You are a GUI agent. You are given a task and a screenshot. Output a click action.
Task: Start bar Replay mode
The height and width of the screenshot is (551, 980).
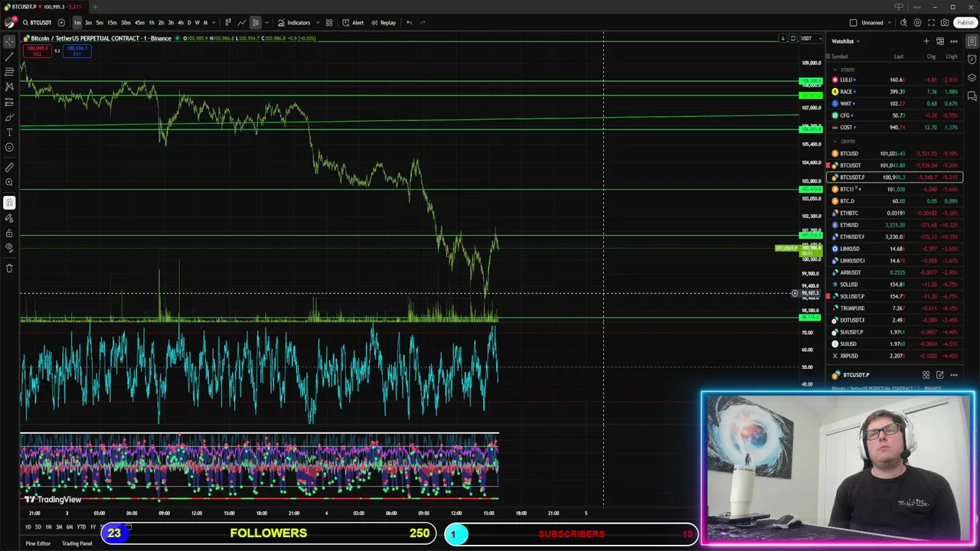384,23
